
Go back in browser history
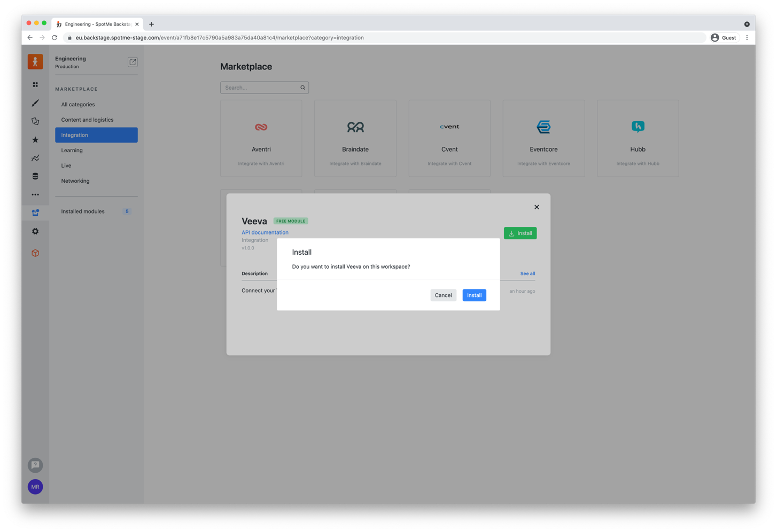[30, 38]
